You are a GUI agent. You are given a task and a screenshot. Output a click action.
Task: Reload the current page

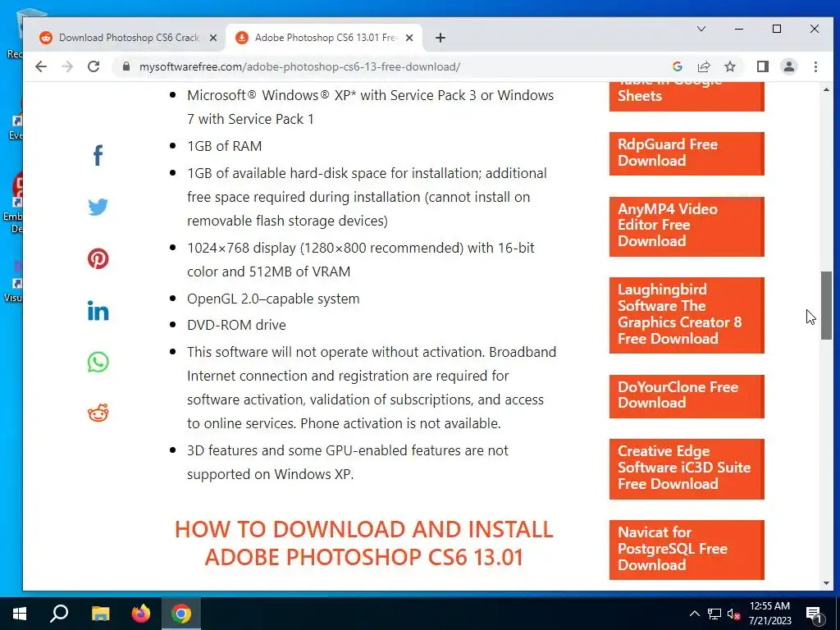coord(94,66)
